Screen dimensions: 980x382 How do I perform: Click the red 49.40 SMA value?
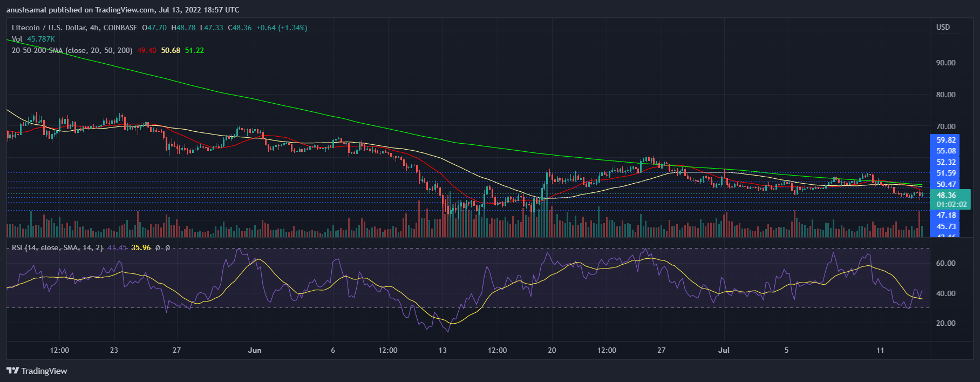point(147,50)
